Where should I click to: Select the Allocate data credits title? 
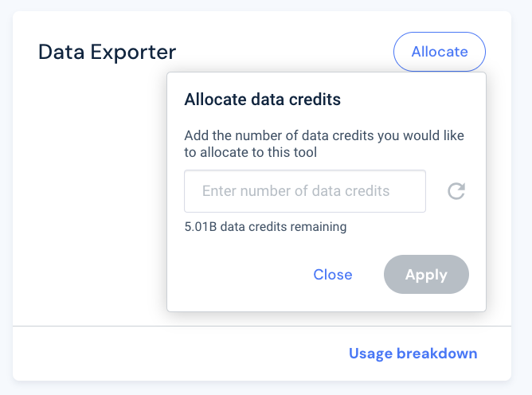tap(262, 100)
